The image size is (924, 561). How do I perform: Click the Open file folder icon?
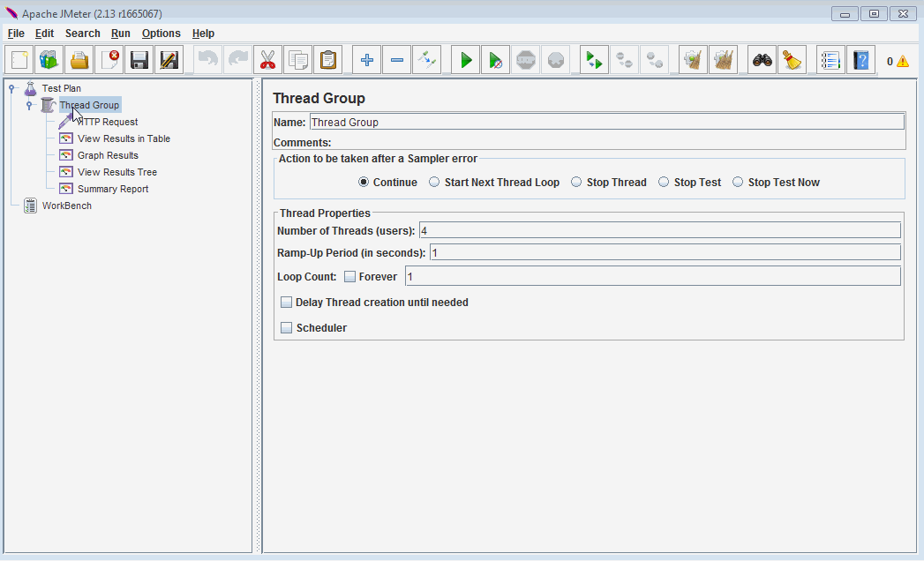(x=79, y=60)
